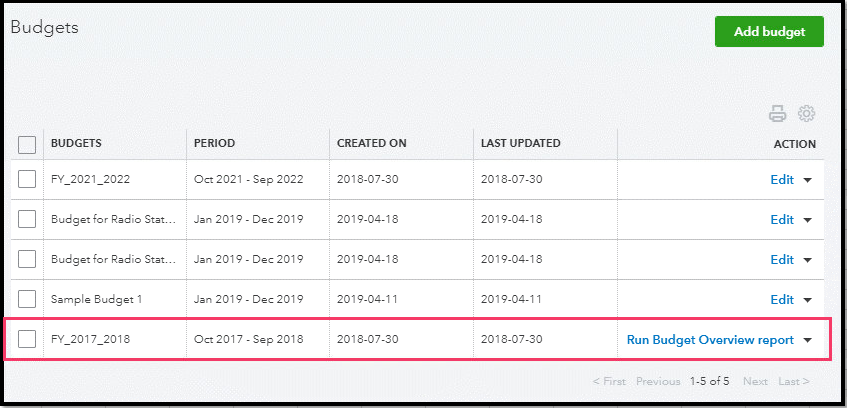This screenshot has height=408, width=847.
Task: Select the Sample Budget 1 checkbox
Action: click(28, 300)
